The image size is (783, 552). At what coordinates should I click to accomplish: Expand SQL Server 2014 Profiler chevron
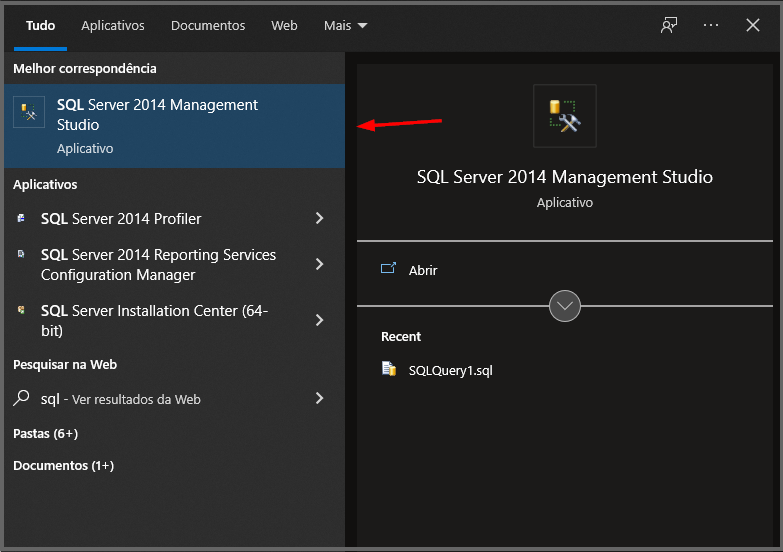(x=320, y=218)
